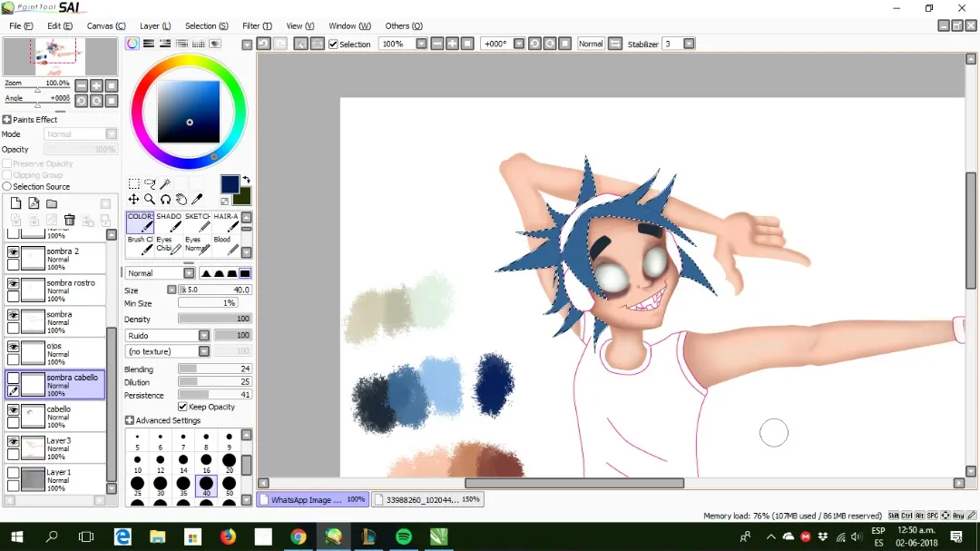The image size is (980, 551).
Task: Select the Eyedropper color picker tool
Action: click(197, 199)
